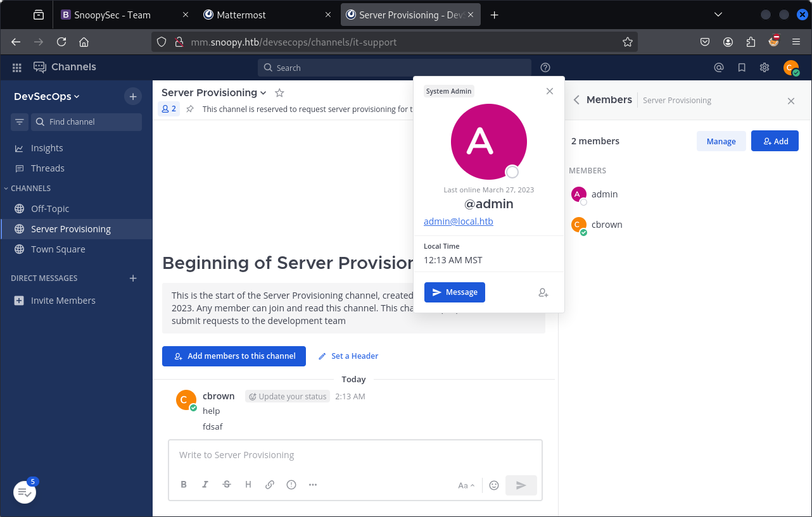The width and height of the screenshot is (812, 517).
Task: Open Saved Posts bookmark icon
Action: [742, 68]
